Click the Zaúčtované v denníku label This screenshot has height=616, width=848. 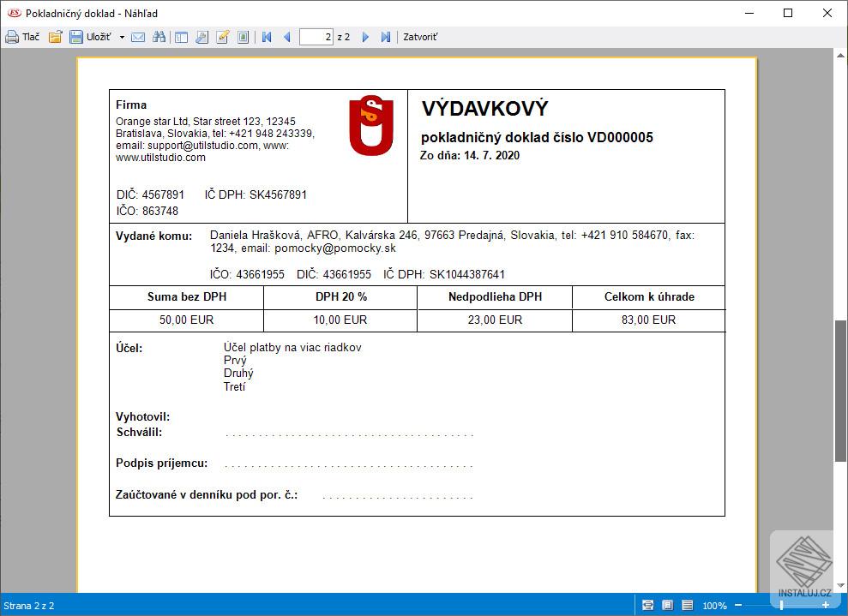[x=206, y=495]
